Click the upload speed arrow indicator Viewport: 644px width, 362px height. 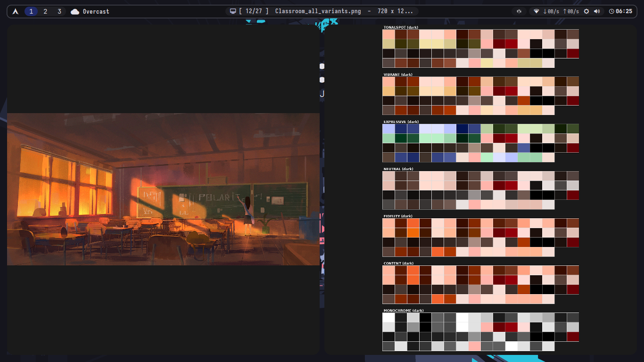click(x=564, y=11)
